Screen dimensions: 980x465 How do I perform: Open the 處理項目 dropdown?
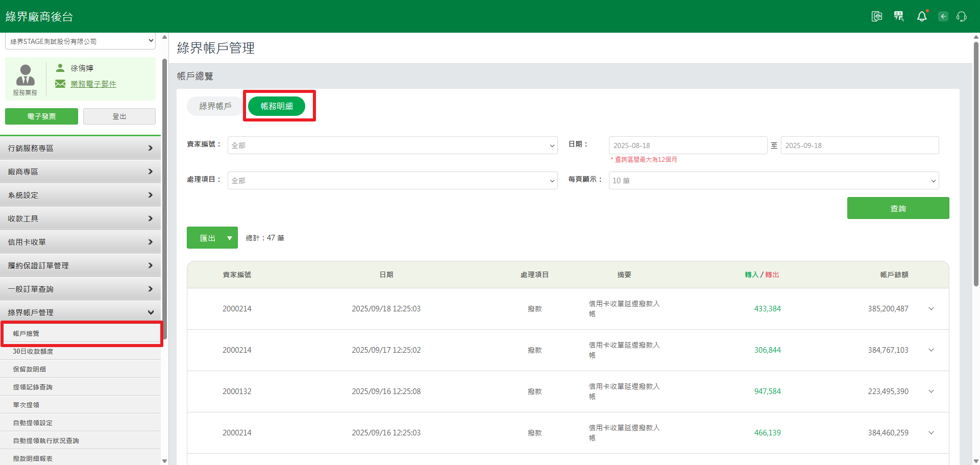[x=392, y=181]
